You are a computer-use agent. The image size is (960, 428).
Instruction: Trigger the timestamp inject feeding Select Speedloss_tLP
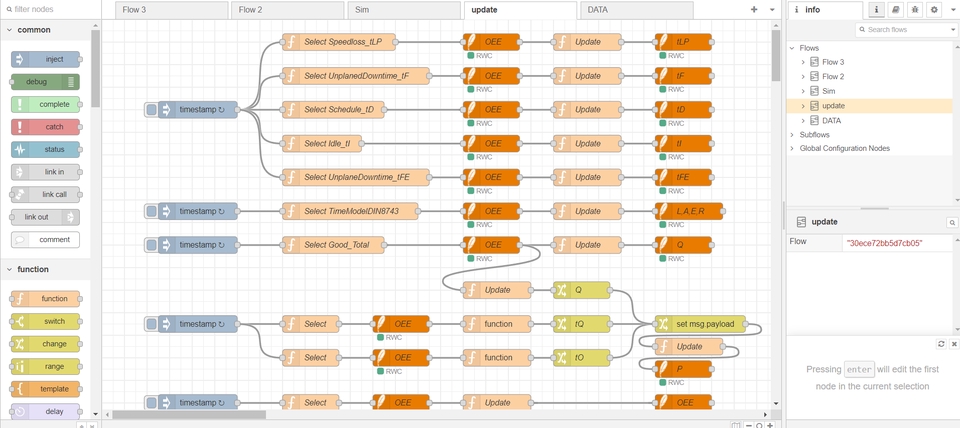coord(151,110)
